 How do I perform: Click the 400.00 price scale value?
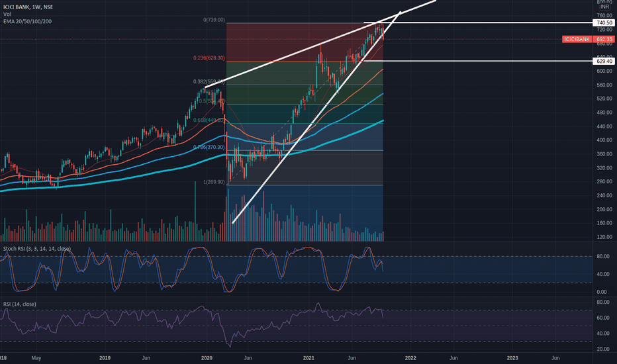tap(604, 140)
